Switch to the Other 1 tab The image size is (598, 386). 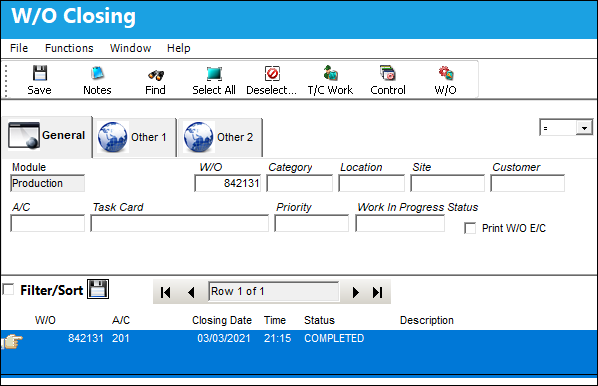coord(135,137)
